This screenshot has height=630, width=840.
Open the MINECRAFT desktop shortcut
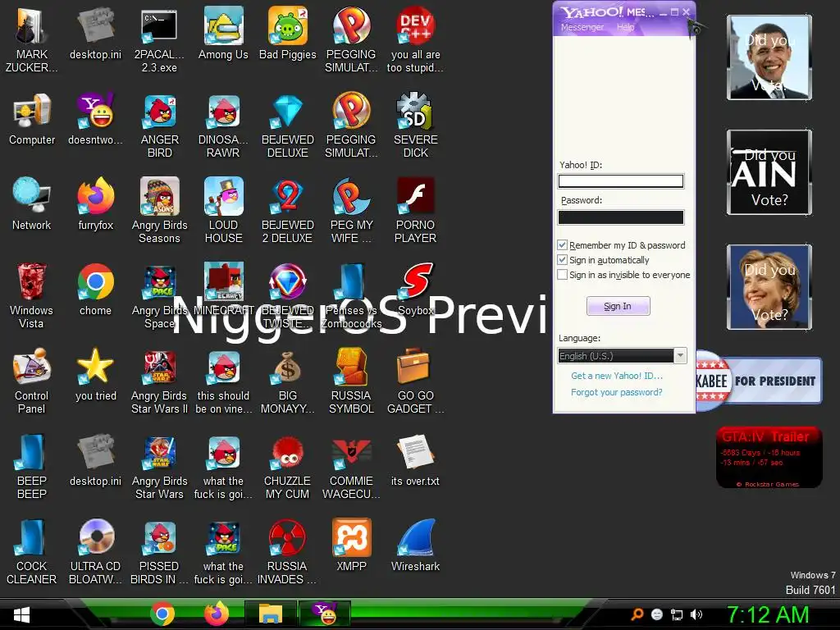click(223, 290)
